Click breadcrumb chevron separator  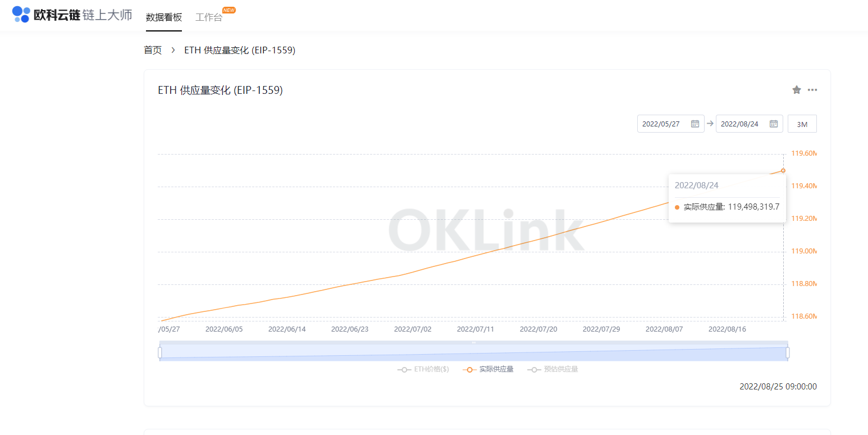173,50
